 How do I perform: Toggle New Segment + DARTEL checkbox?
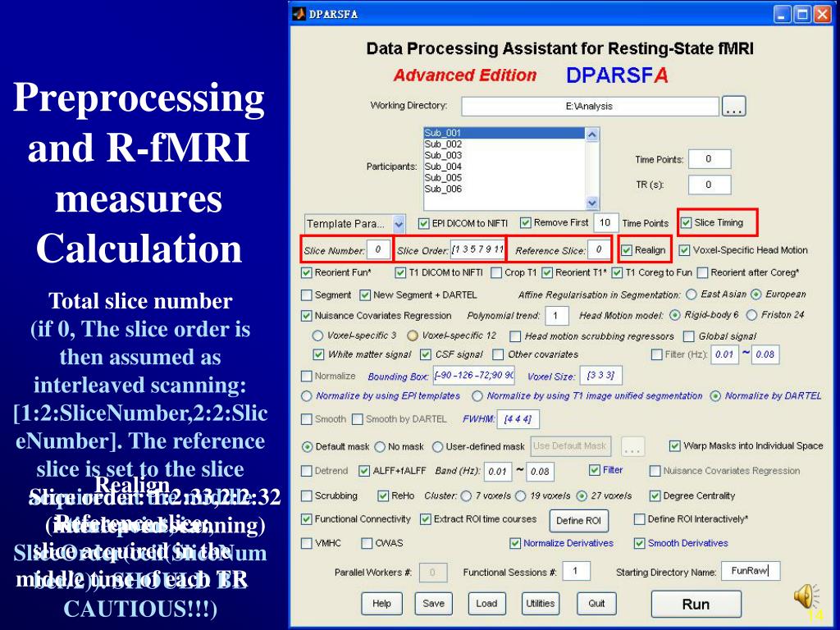(365, 294)
